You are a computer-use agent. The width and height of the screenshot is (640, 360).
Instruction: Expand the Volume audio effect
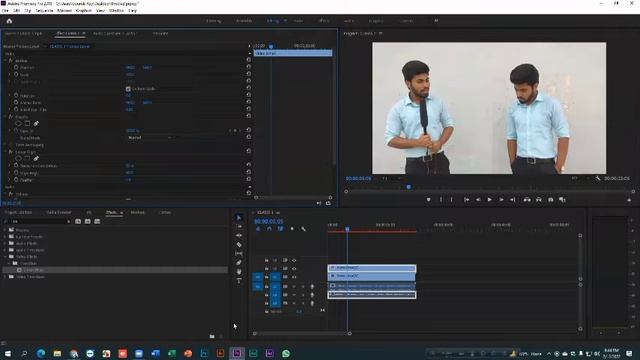pyautogui.click(x=5, y=194)
